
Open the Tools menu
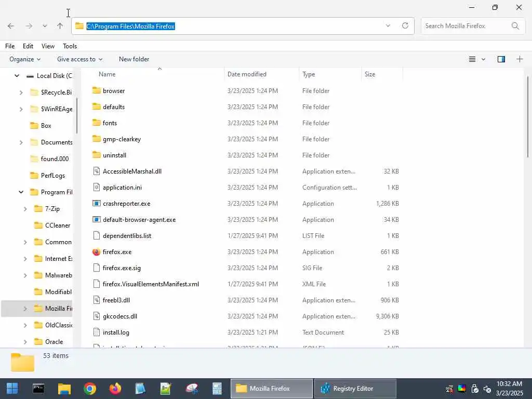(70, 46)
